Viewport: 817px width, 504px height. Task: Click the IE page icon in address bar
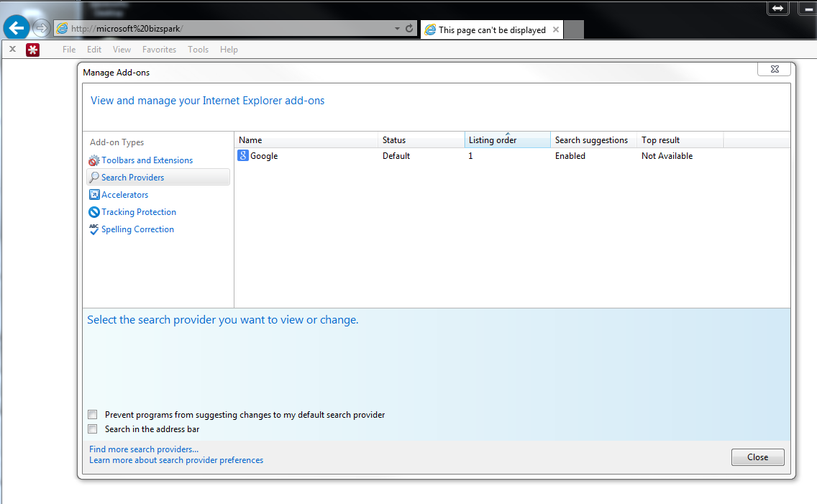[x=62, y=29]
